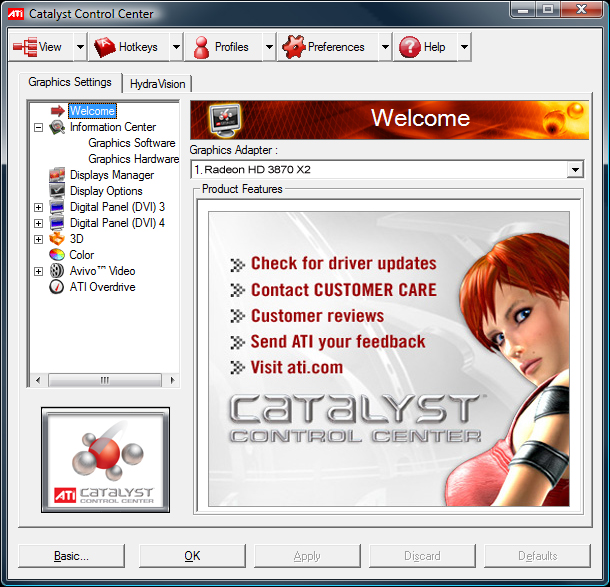Switch to the HydraVision tab
Viewport: 610px width, 587px height.
point(157,84)
